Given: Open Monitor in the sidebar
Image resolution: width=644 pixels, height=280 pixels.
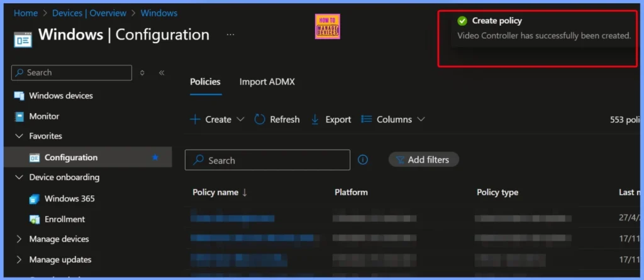Looking at the screenshot, I should click(x=44, y=116).
